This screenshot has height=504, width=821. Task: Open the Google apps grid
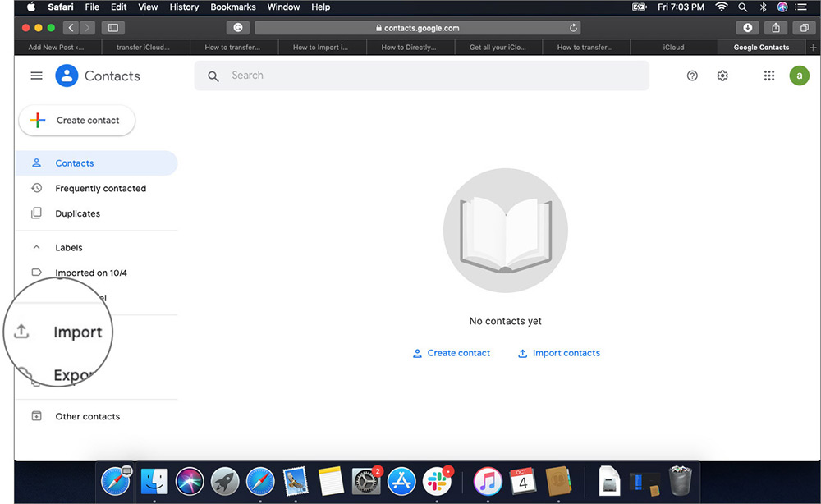click(x=769, y=76)
